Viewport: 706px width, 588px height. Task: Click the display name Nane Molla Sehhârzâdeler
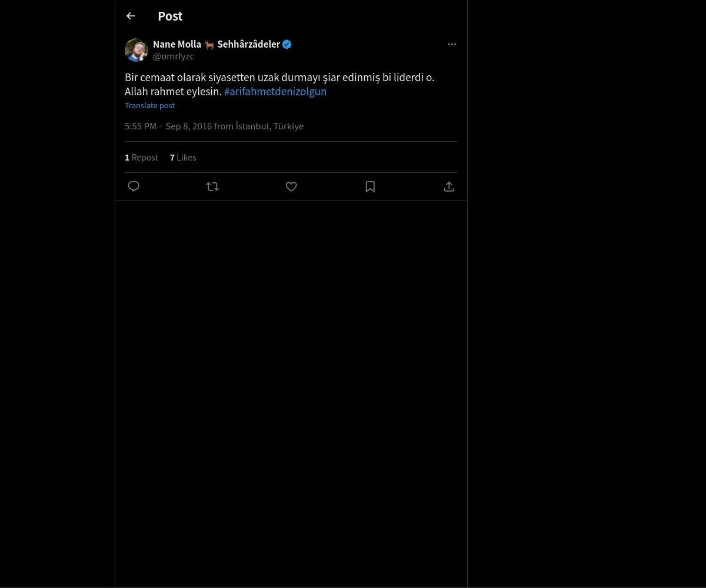point(216,44)
